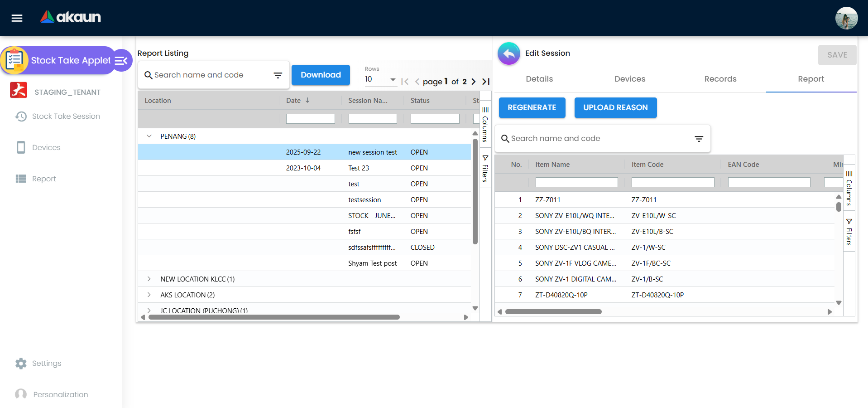
Task: Open the filter icon beside item search bar
Action: [699, 138]
